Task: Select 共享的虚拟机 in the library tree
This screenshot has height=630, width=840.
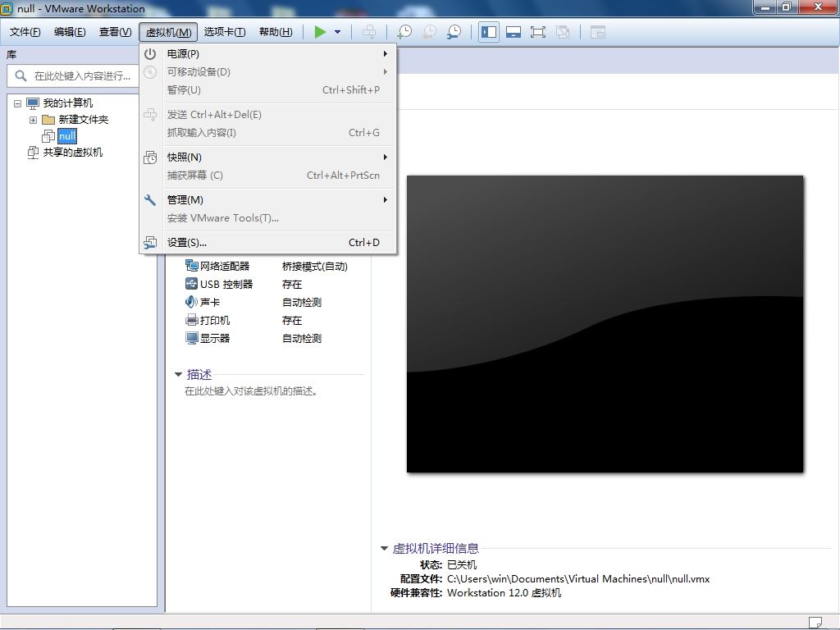Action: (73, 153)
